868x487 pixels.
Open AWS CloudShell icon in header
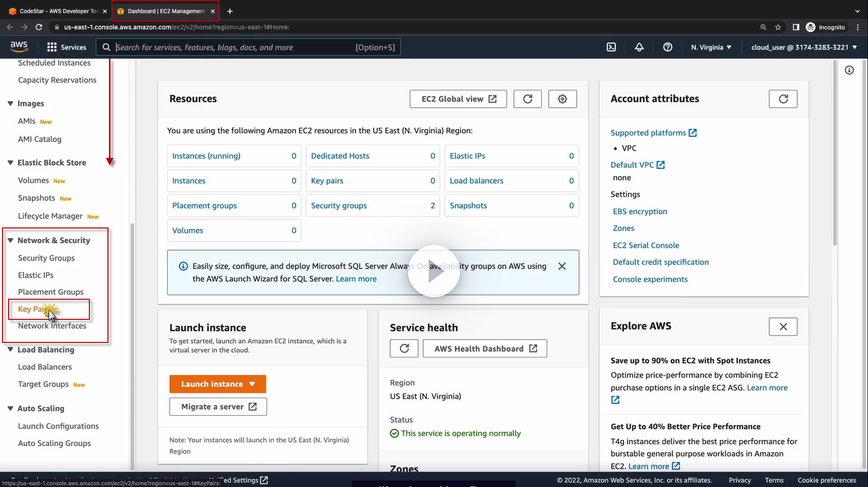tap(611, 47)
